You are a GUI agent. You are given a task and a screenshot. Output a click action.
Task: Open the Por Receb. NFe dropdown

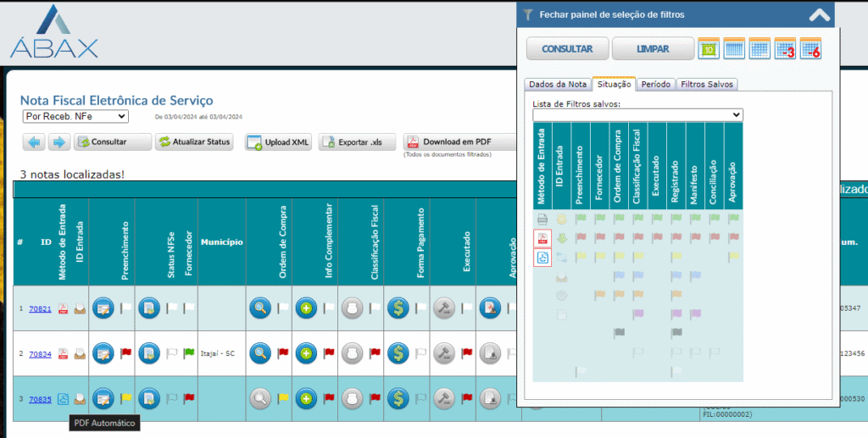click(x=75, y=116)
